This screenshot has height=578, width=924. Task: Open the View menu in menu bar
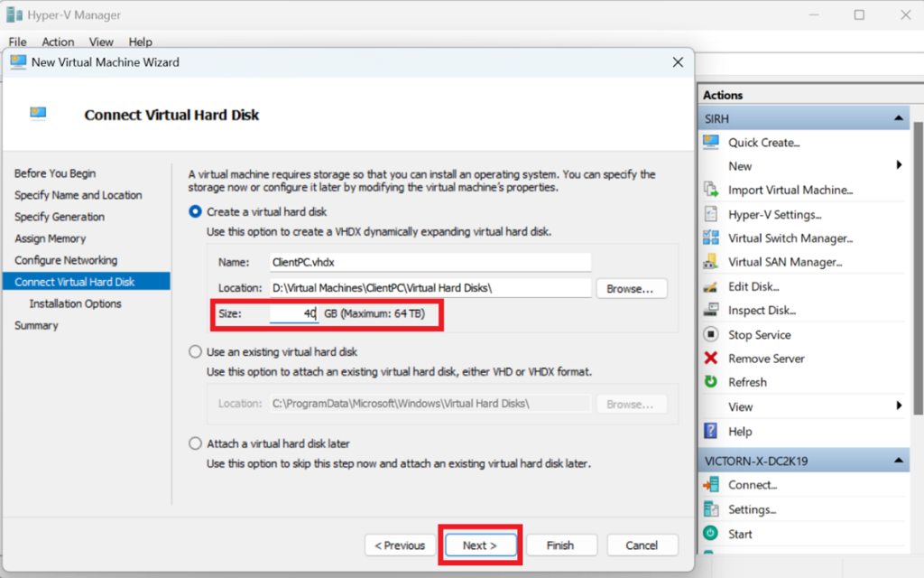(x=101, y=42)
